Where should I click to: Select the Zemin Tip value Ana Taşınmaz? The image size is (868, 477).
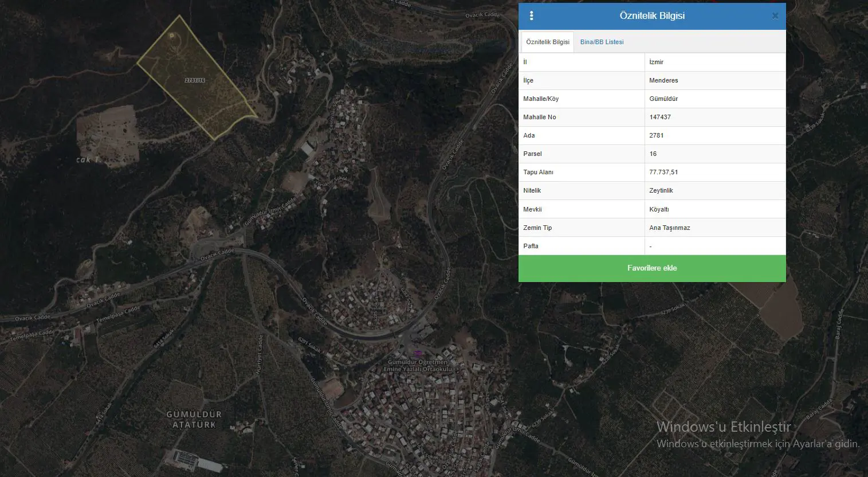[x=670, y=228]
